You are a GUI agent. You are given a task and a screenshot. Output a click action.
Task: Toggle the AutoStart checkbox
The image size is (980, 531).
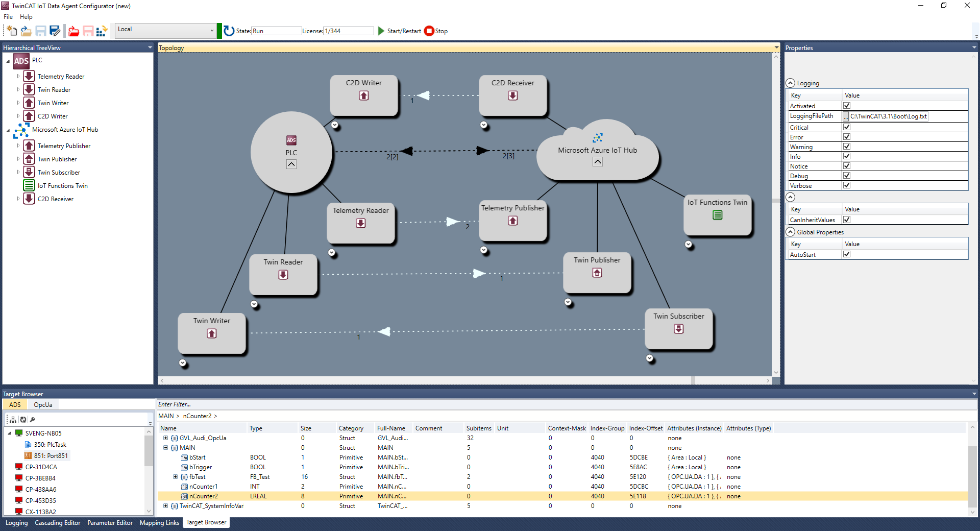coord(847,254)
